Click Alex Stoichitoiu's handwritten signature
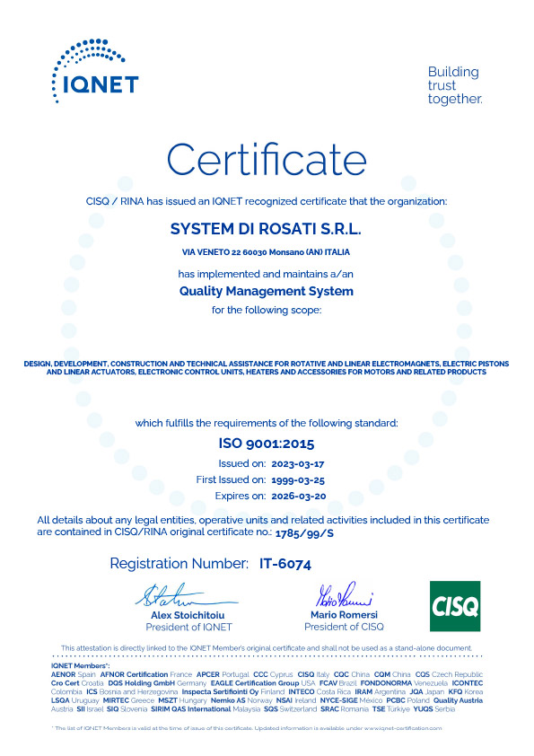534x756 pixels. [187, 596]
